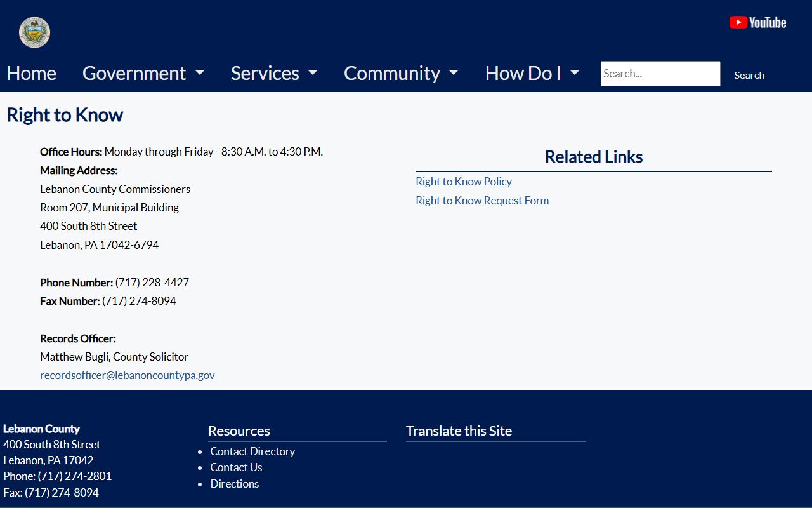Open the Contact Us footer link
Viewport: 812px width, 508px height.
[236, 467]
